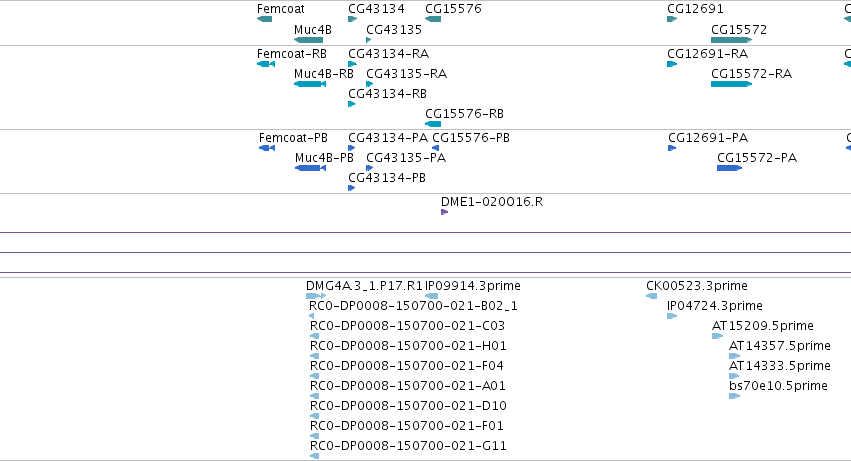Click the CG15572-PA label text
The width and height of the screenshot is (851, 461).
point(757,158)
